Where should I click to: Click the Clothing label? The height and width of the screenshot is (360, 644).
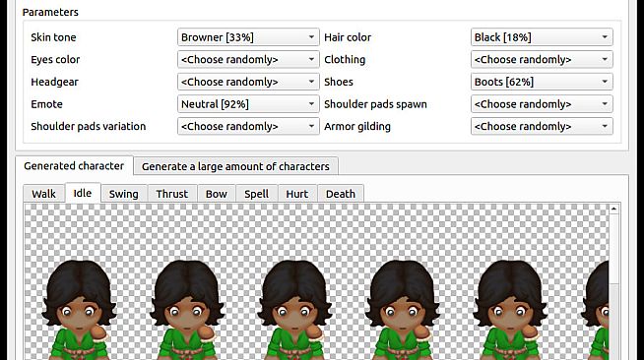click(x=345, y=59)
